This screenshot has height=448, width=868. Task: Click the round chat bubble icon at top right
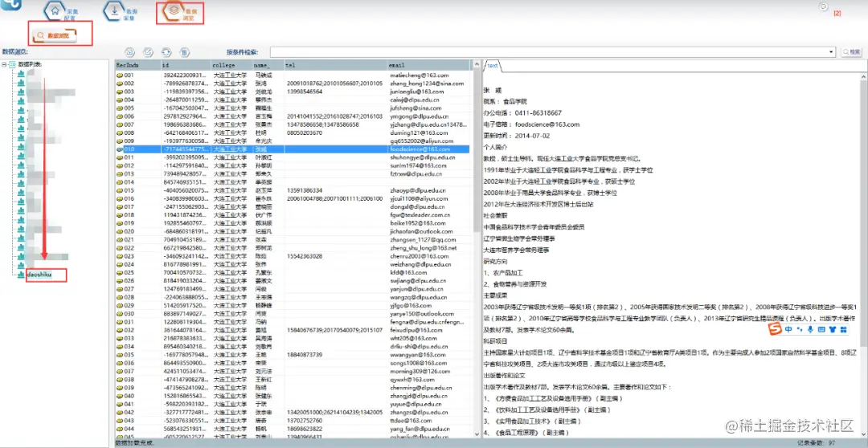tap(823, 6)
